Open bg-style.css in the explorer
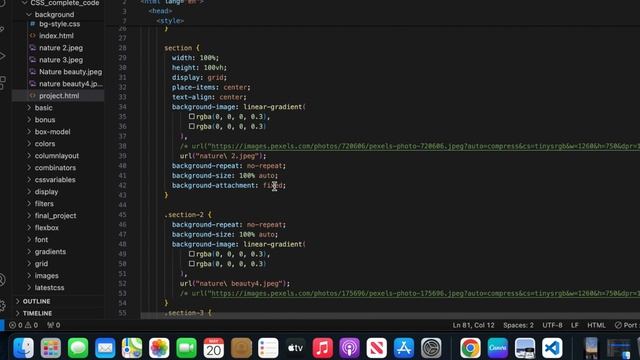The width and height of the screenshot is (640, 360). (x=60, y=24)
